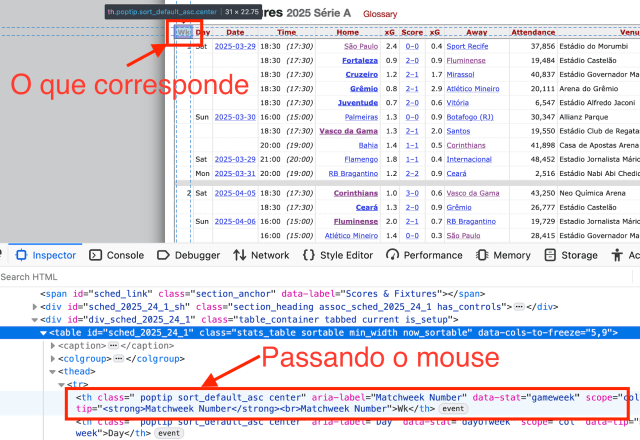
Task: Open the Sport Recife team link
Action: click(467, 46)
